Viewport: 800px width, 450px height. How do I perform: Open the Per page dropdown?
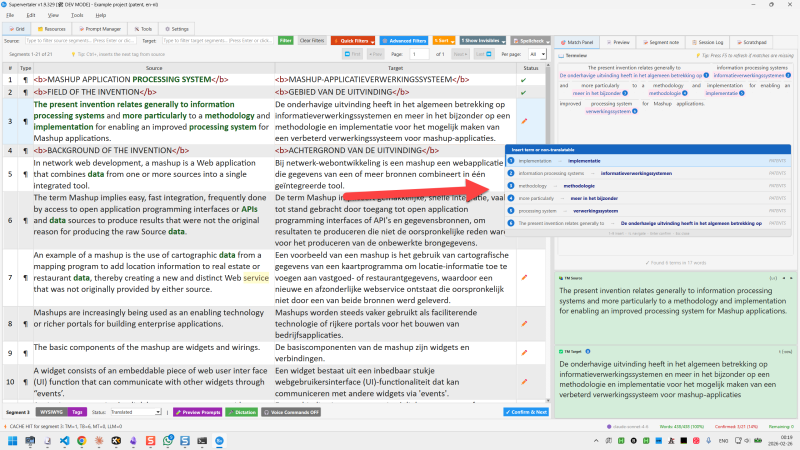point(537,54)
